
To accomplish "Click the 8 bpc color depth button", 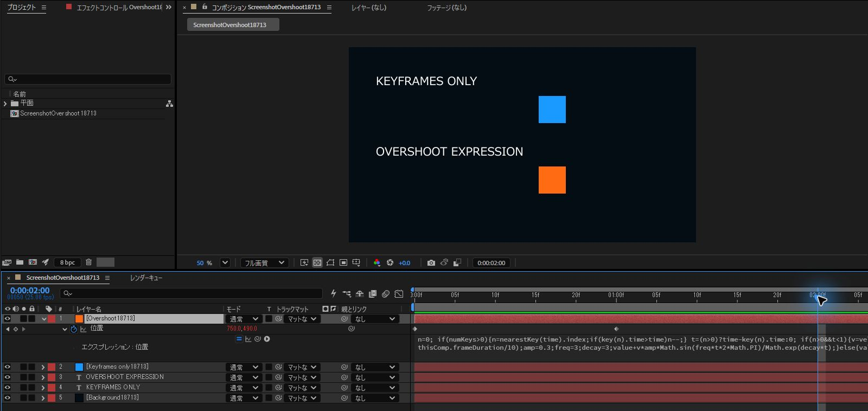I will click(67, 262).
